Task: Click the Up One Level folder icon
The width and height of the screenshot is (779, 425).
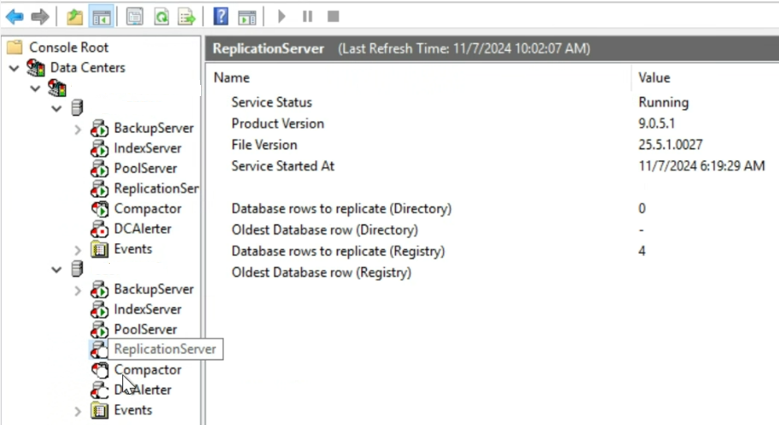Action: click(75, 17)
